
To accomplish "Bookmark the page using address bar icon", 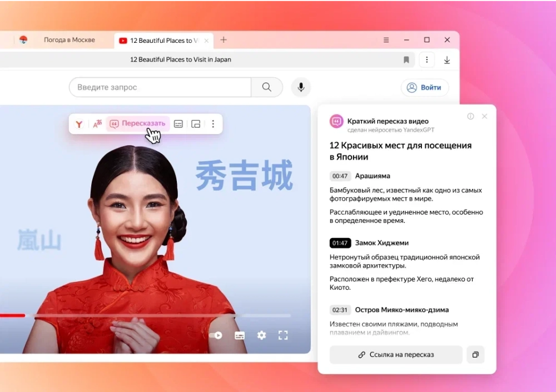I will point(406,59).
